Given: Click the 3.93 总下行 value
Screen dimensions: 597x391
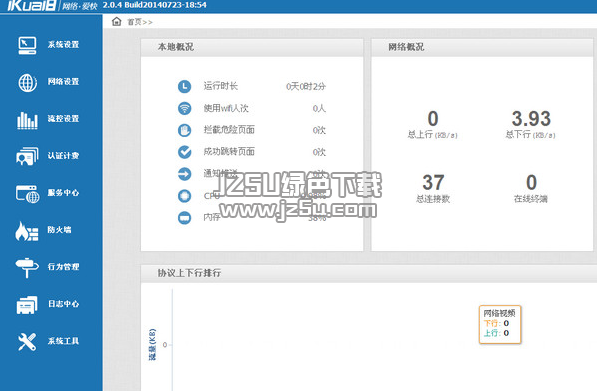Looking at the screenshot, I should point(531,119).
